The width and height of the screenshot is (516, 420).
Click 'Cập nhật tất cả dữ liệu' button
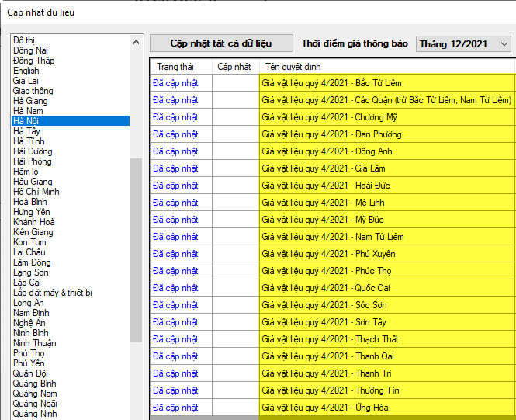(221, 43)
